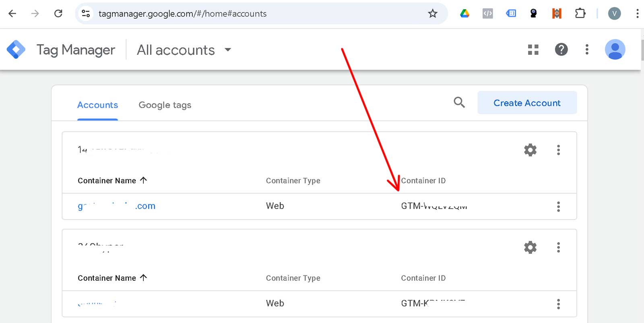Open the orange extension icon

point(557,14)
